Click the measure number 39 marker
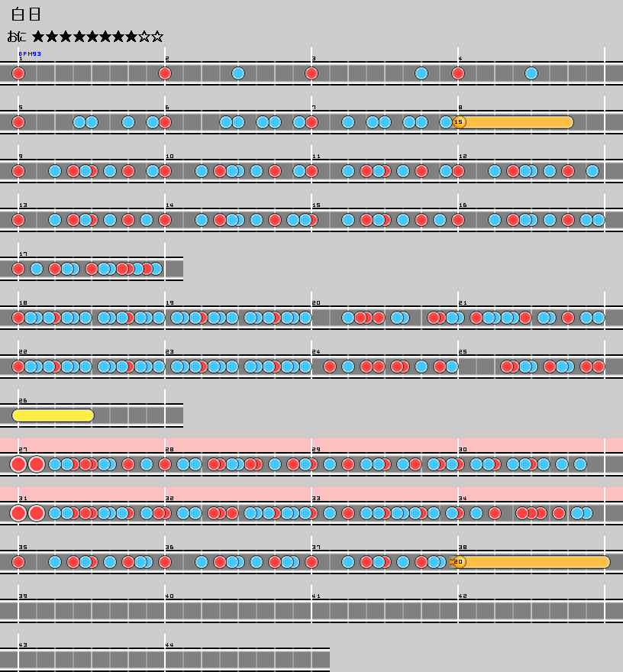623x672 pixels. click(x=23, y=596)
